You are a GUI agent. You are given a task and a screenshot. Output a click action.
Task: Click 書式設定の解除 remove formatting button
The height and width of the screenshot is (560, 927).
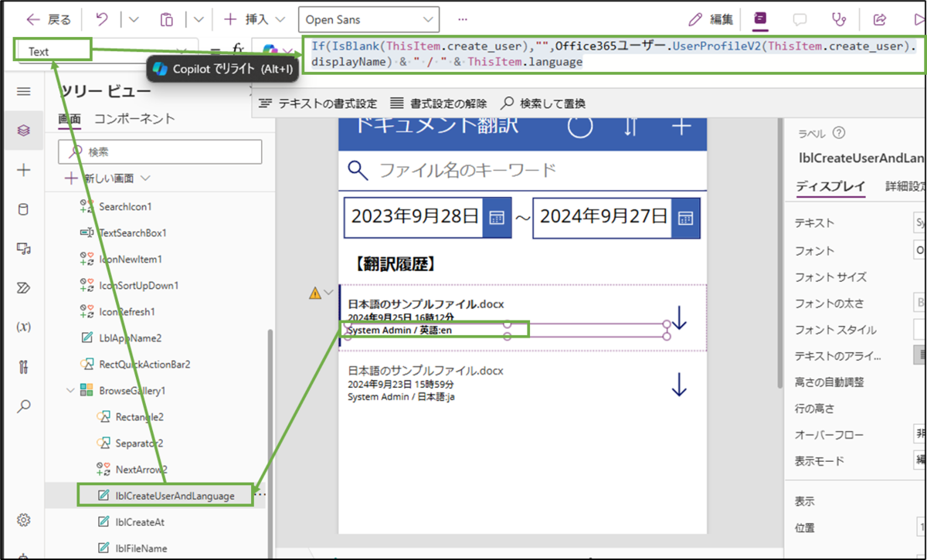pyautogui.click(x=438, y=103)
